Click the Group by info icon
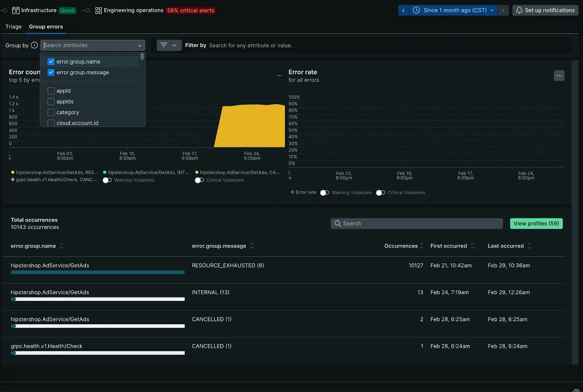Image resolution: width=583 pixels, height=392 pixels. pyautogui.click(x=34, y=45)
